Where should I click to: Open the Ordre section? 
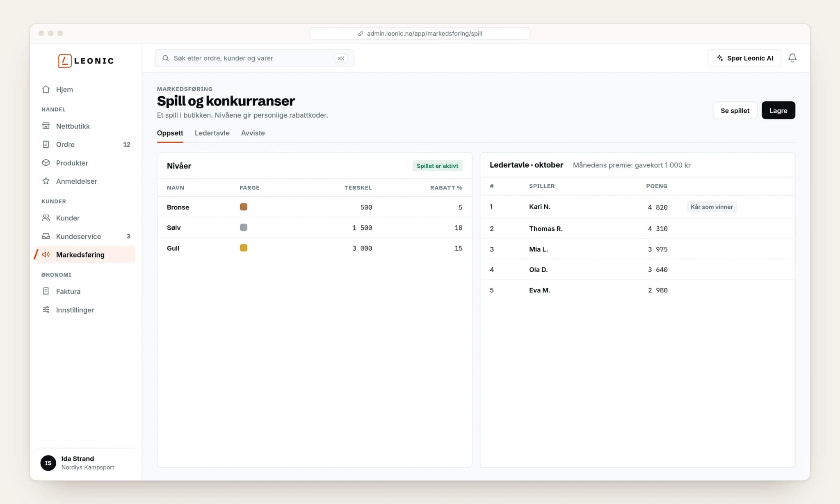tap(86, 144)
